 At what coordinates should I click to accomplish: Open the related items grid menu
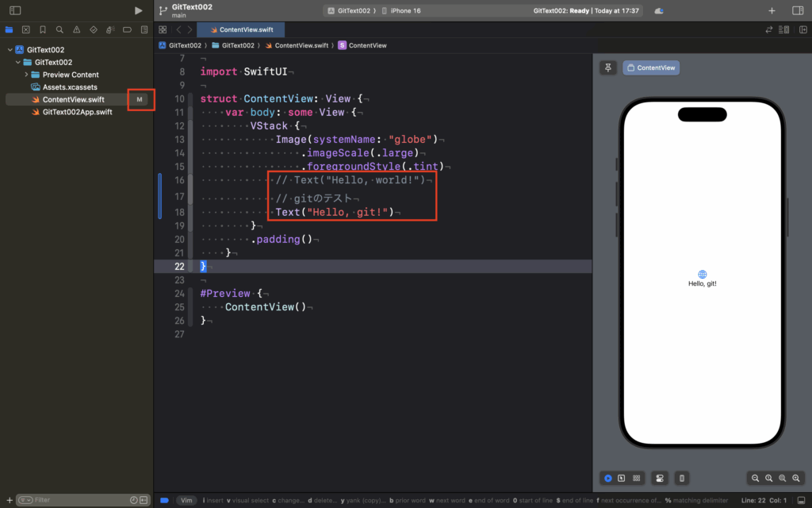tap(163, 29)
